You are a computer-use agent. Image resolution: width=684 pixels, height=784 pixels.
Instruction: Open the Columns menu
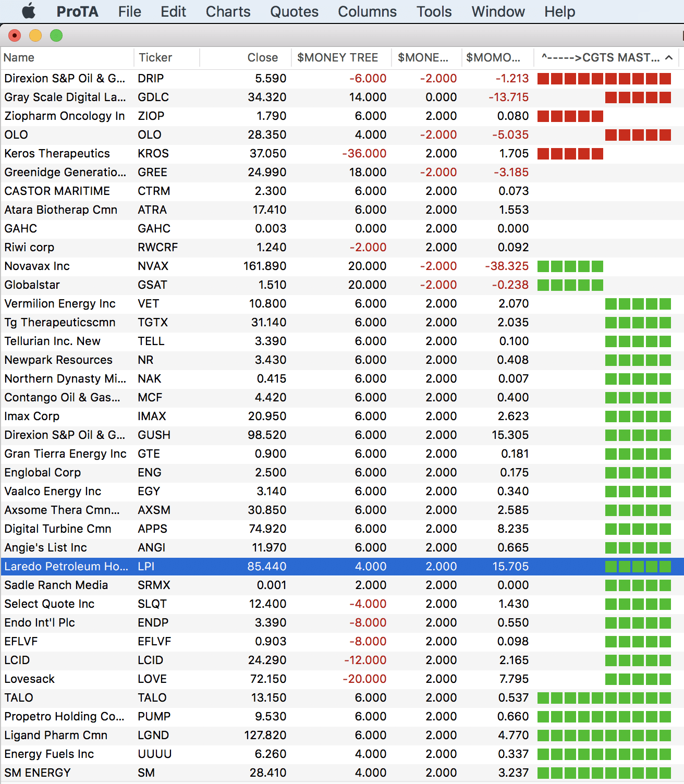tap(367, 11)
